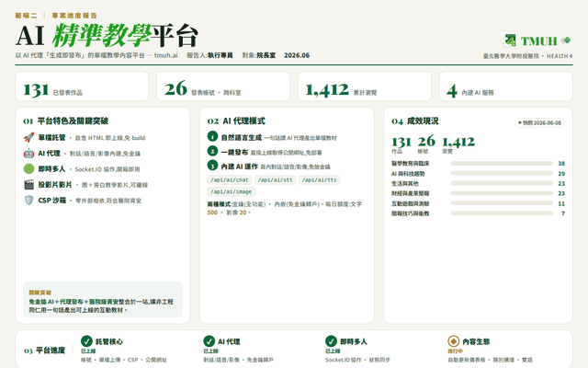
Task: Click the 財經與產業簡報 progress bar
Action: point(502,193)
